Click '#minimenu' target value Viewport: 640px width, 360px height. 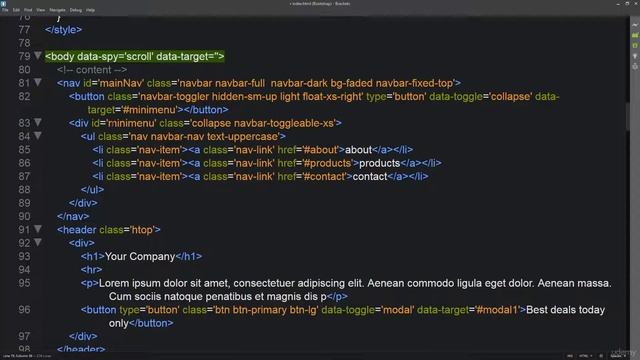[x=150, y=110]
